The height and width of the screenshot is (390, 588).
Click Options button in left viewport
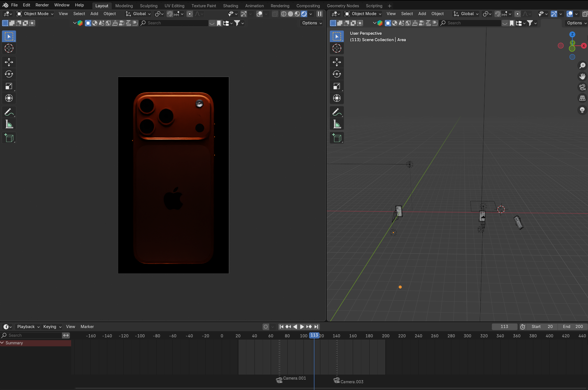point(312,23)
